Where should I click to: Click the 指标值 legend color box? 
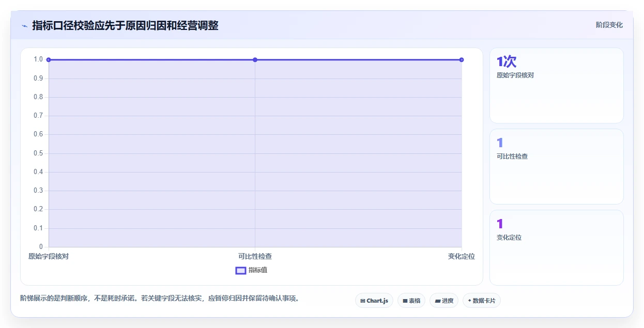[x=241, y=270]
